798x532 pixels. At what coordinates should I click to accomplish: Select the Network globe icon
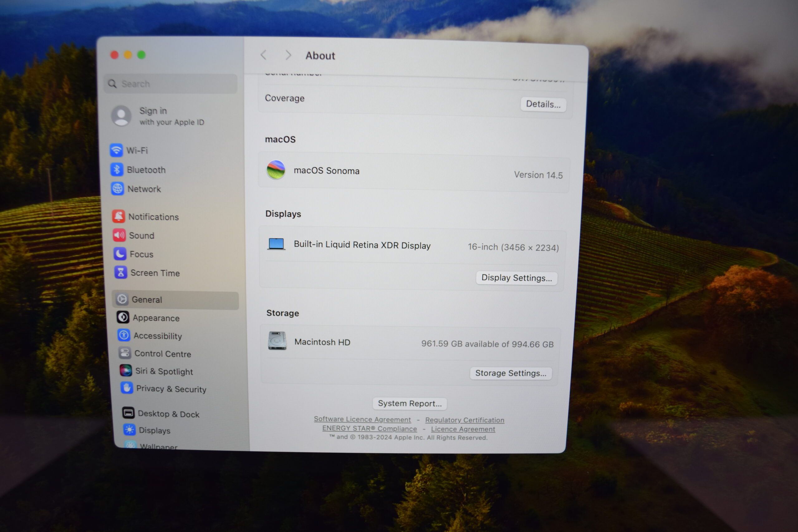pos(118,189)
